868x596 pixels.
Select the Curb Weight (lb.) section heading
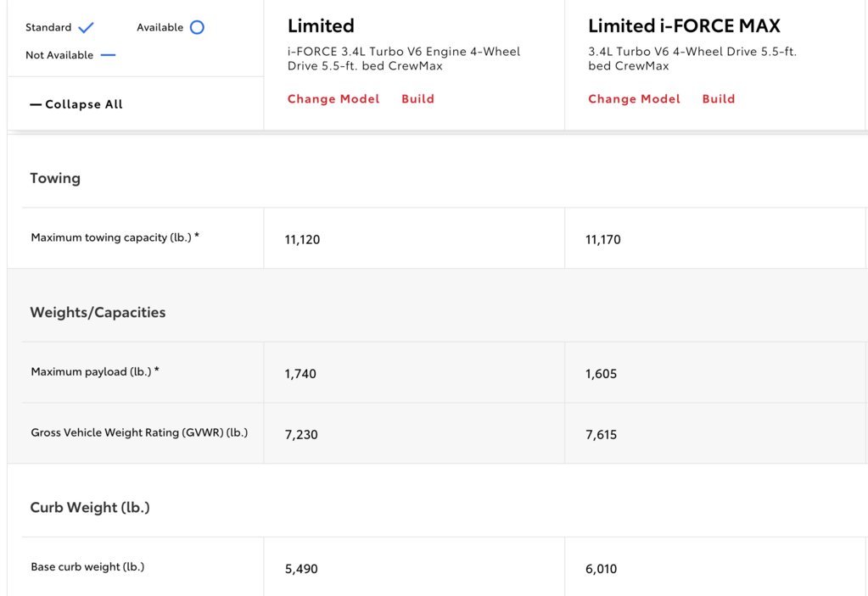tap(90, 508)
